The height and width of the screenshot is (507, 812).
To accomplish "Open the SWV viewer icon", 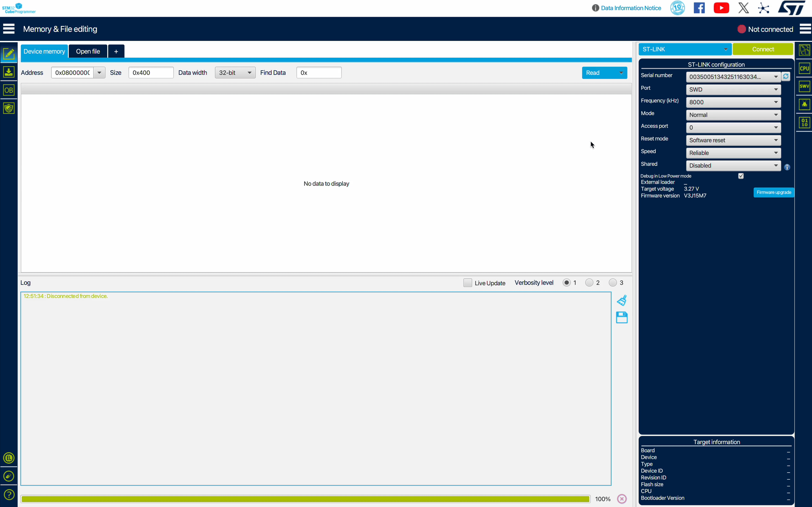I will coord(804,86).
